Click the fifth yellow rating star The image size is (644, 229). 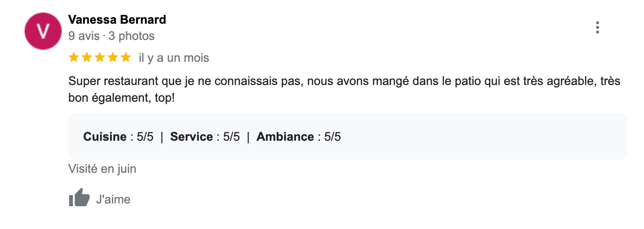click(x=126, y=58)
